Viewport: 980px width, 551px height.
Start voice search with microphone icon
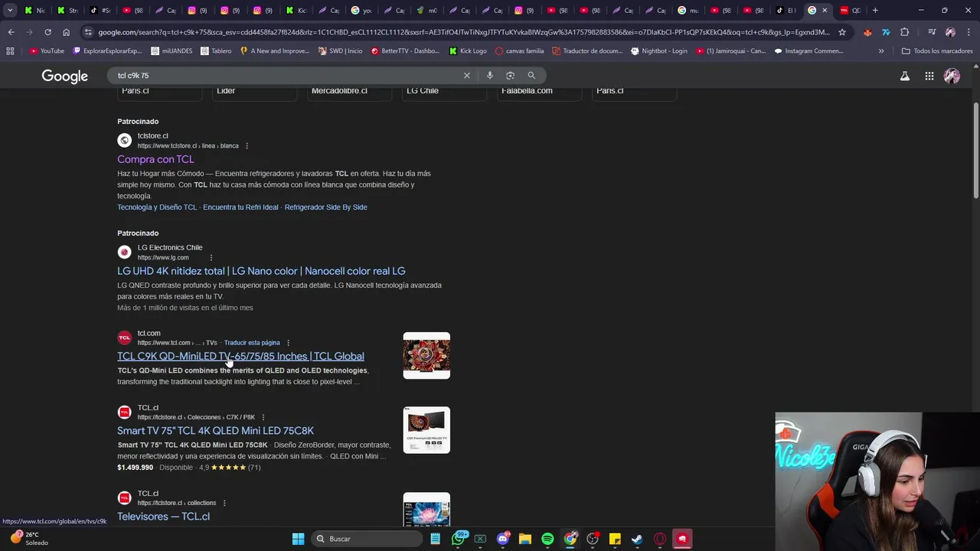[490, 75]
